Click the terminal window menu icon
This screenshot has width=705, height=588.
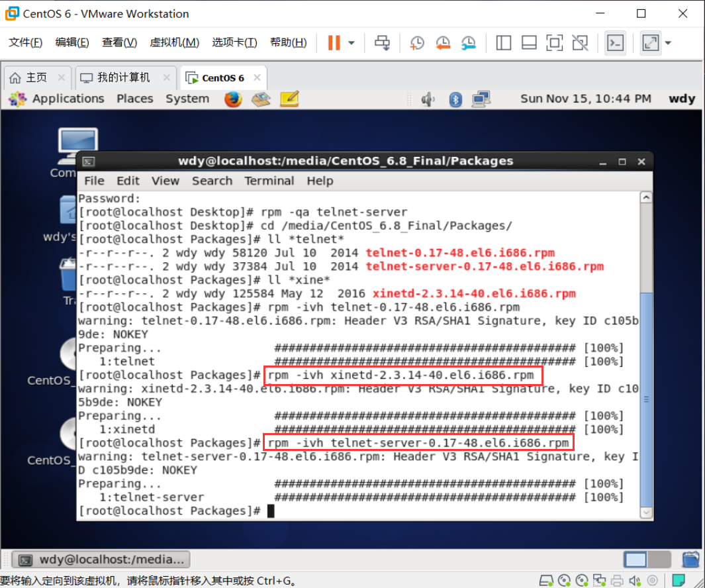[89, 162]
